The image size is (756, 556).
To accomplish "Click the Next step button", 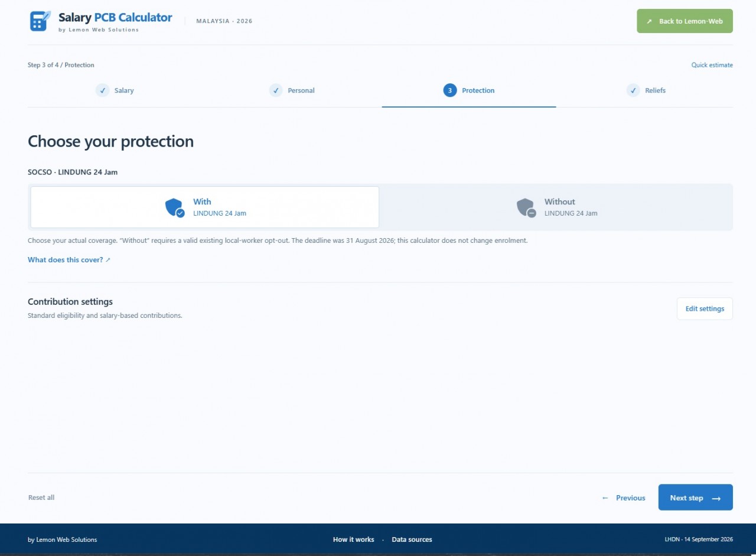I will pos(695,498).
